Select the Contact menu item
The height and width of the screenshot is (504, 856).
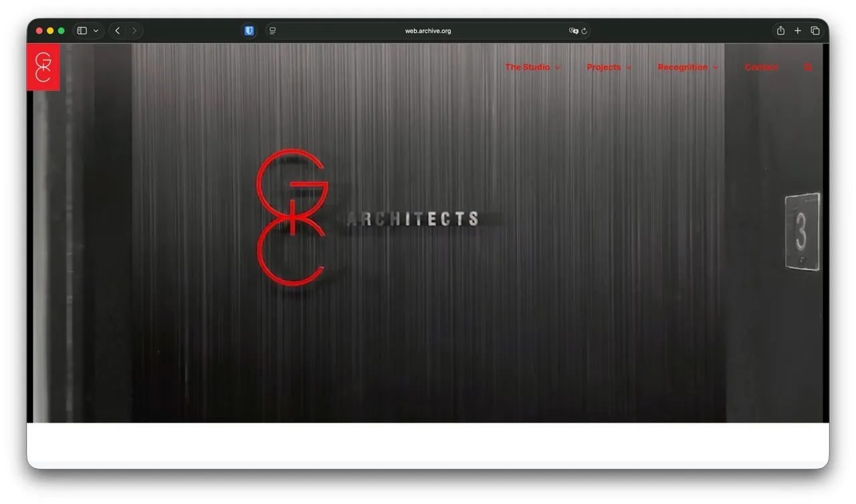coord(761,67)
